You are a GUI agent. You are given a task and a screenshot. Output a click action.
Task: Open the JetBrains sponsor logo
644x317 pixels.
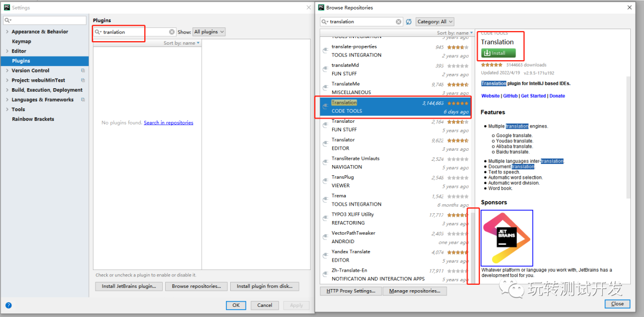click(507, 238)
